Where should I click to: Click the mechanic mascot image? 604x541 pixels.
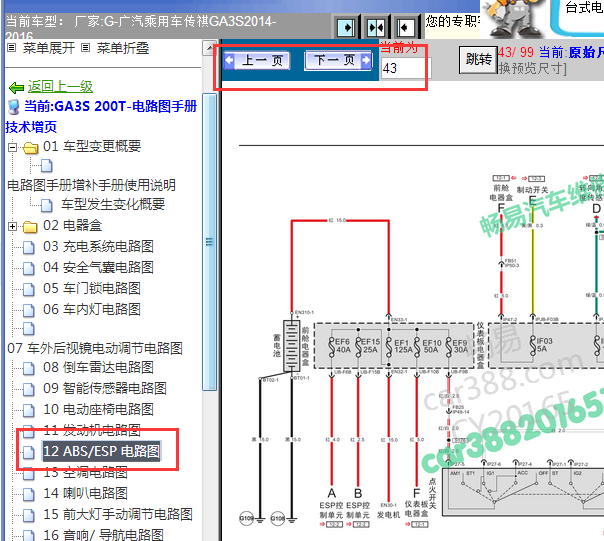tap(513, 18)
